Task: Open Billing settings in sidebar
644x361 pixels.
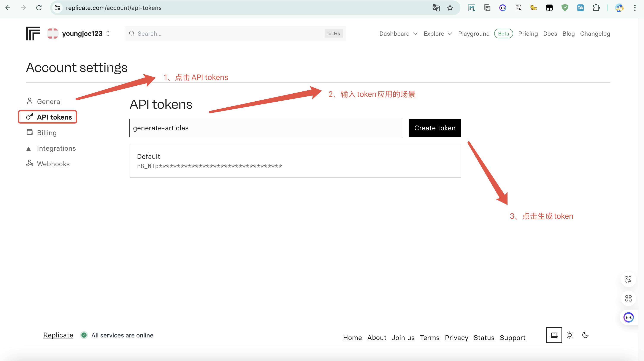Action: tap(47, 133)
